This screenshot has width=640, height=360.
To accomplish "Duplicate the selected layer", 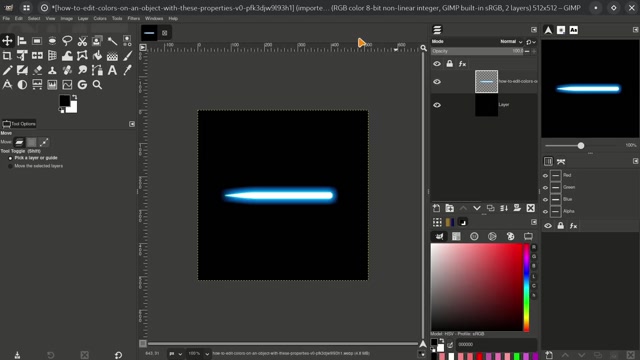I will pos(490,208).
